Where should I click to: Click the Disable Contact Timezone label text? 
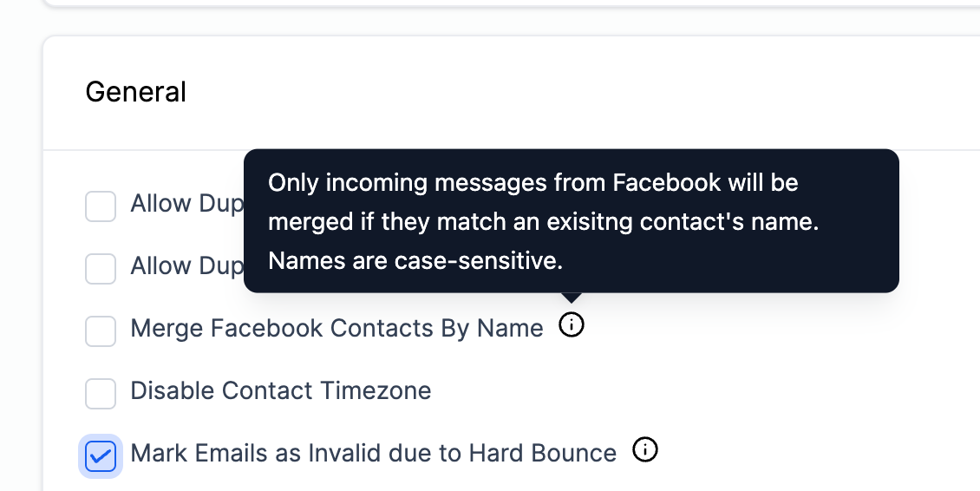click(x=281, y=391)
